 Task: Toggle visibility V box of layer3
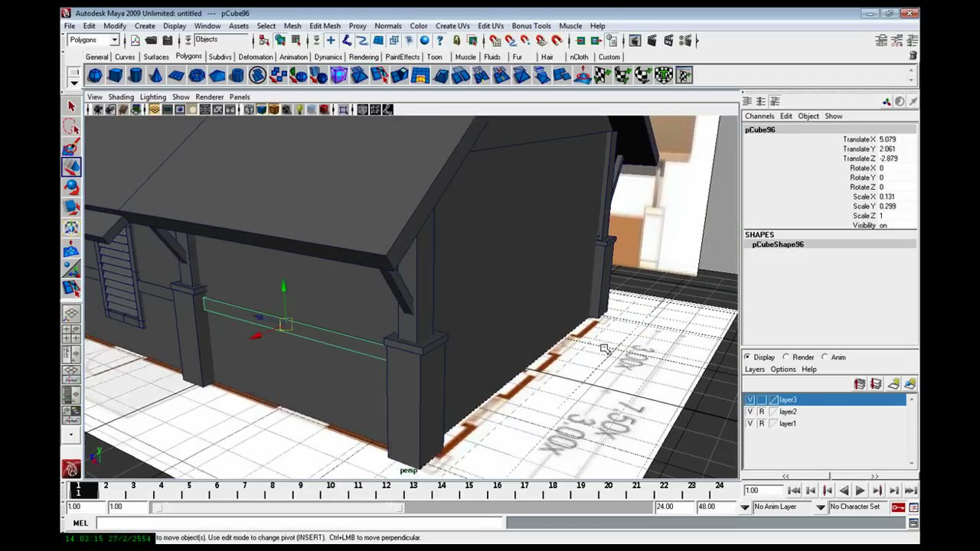(x=750, y=400)
